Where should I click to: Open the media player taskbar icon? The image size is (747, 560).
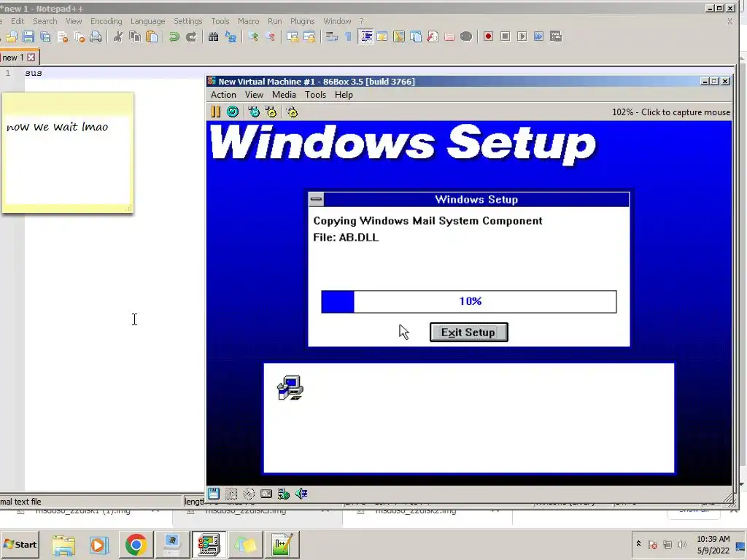point(99,544)
